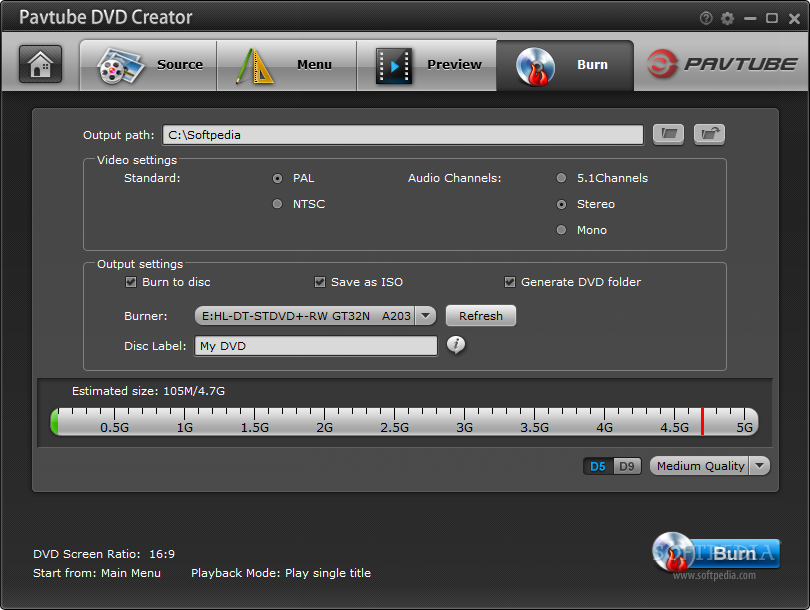This screenshot has height=610, width=810.
Task: Click the 2.5G mark on ruler
Action: (x=395, y=427)
